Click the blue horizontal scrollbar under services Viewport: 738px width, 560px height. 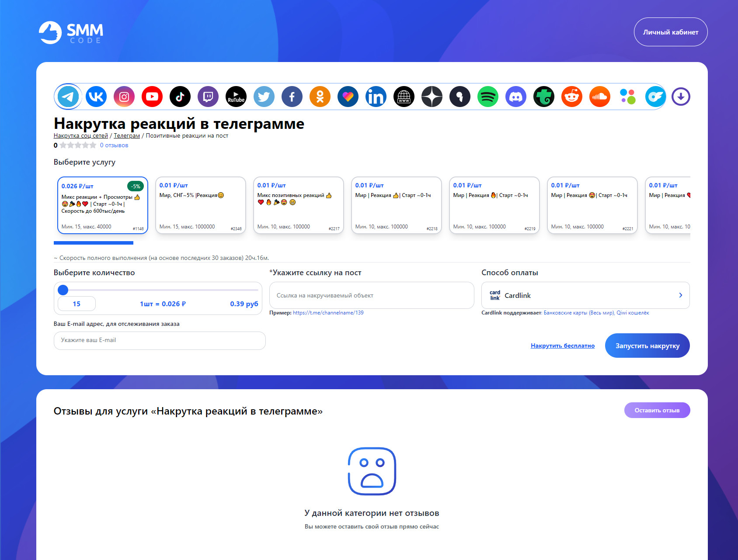[94, 243]
